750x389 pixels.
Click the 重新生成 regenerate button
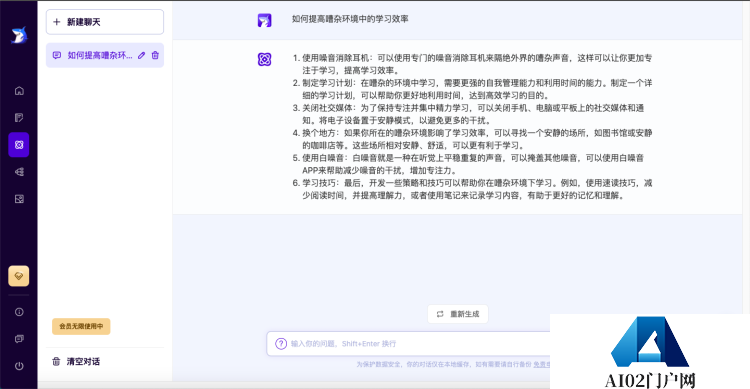(458, 314)
